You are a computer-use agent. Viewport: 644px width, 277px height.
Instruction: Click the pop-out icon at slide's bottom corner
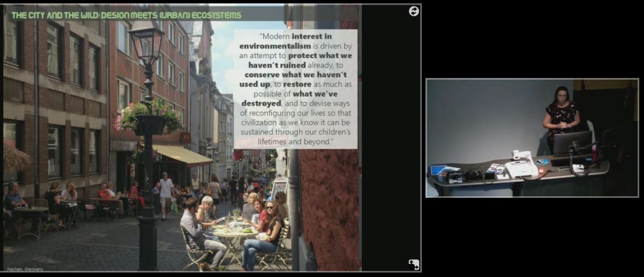click(414, 264)
